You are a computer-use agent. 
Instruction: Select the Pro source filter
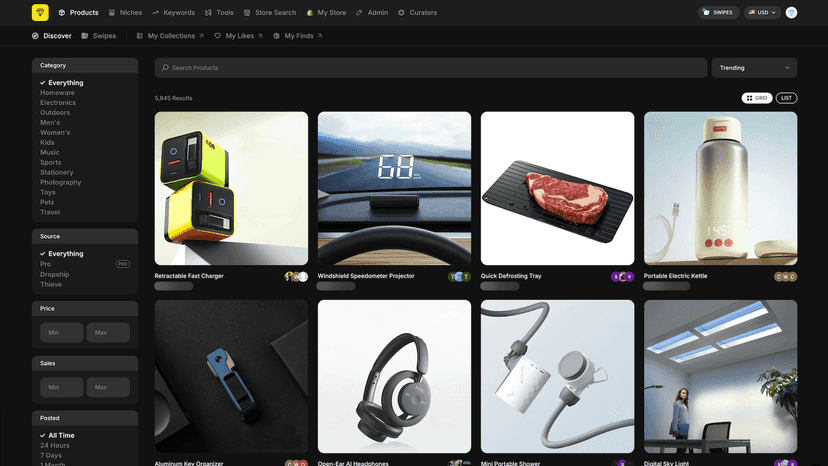[x=45, y=264]
